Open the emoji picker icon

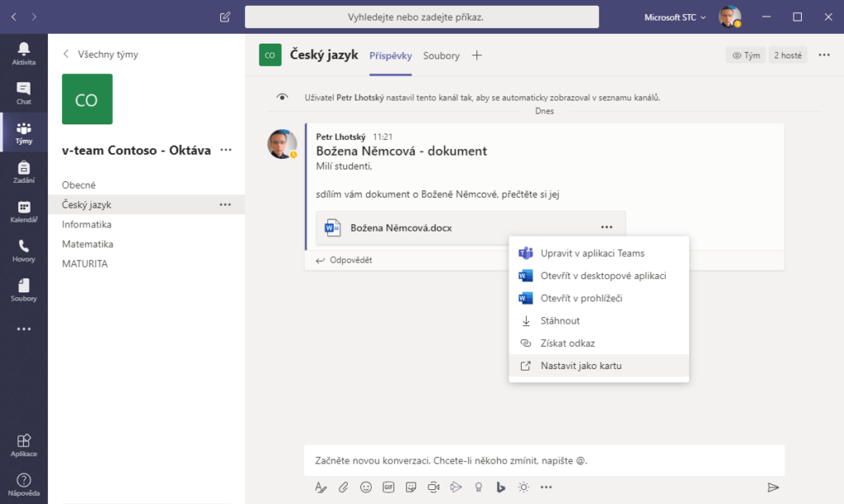(366, 487)
